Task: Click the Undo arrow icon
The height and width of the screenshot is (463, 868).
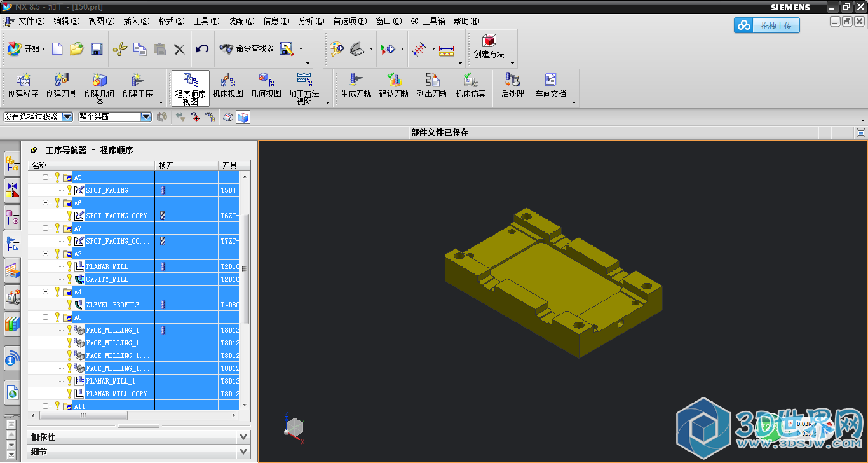Action: [x=202, y=48]
